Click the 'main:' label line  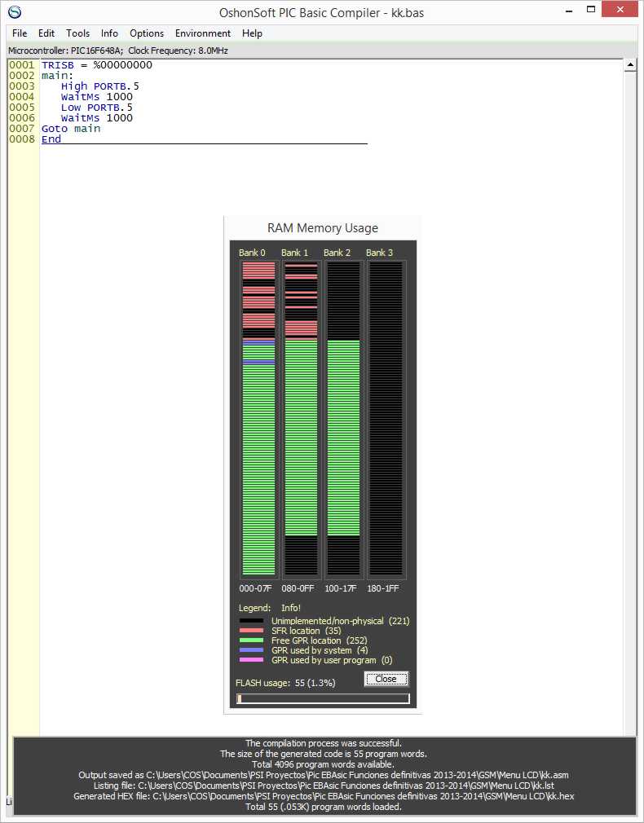pos(58,76)
